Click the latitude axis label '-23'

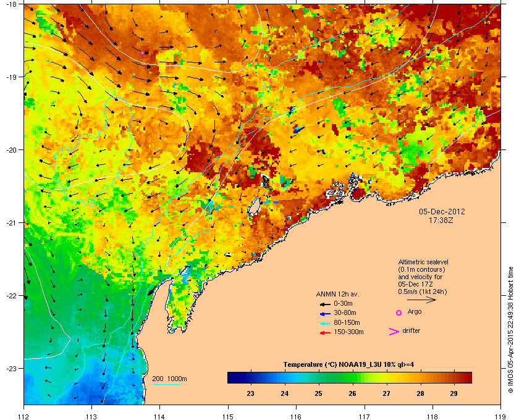pyautogui.click(x=11, y=368)
